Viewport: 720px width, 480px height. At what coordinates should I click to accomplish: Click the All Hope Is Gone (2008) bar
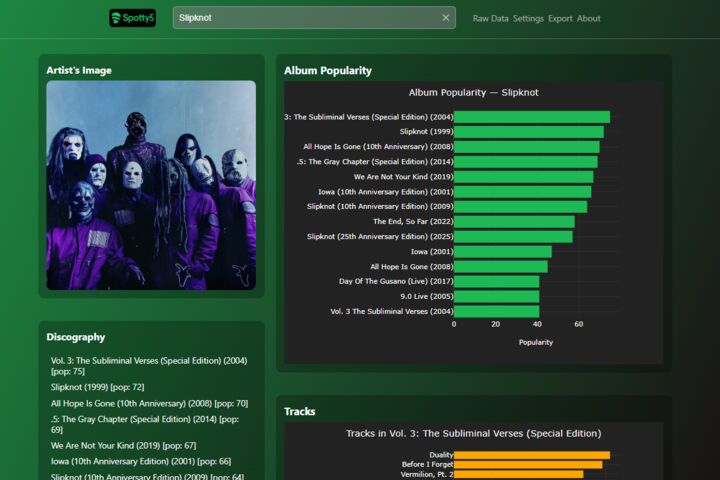[501, 267]
